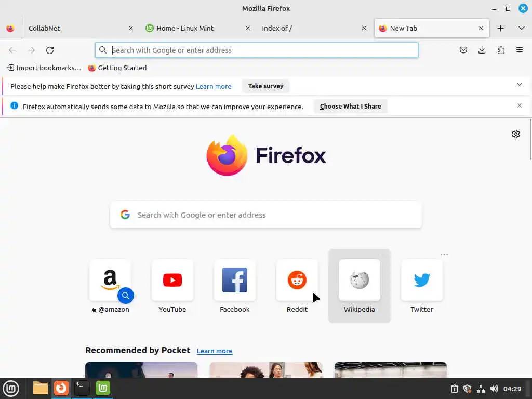Dismiss the survey notification bar
The height and width of the screenshot is (399, 532).
(520, 85)
